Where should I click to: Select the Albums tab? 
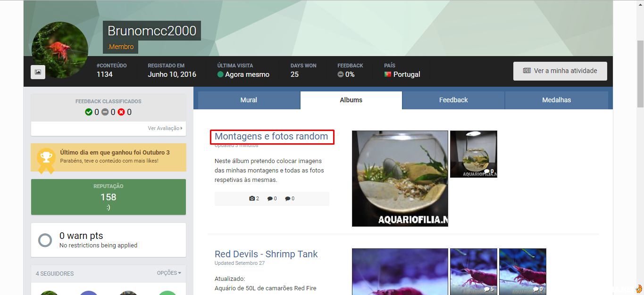351,100
